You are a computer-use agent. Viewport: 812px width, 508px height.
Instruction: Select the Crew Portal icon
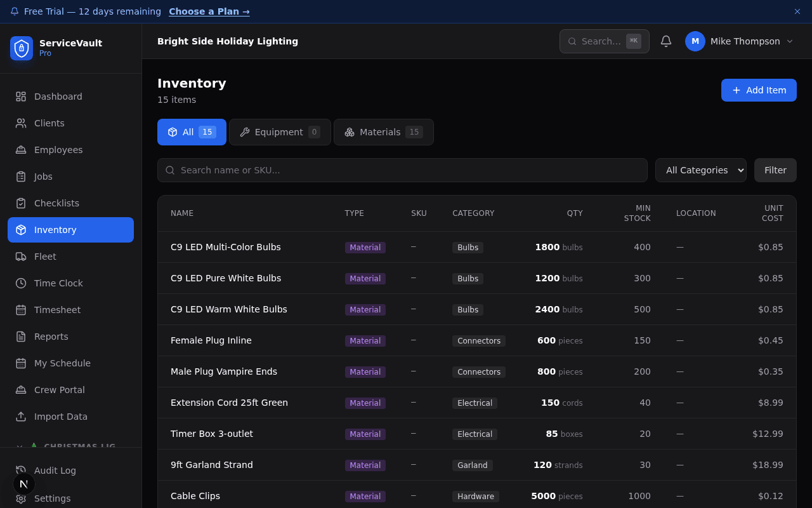[x=22, y=390]
